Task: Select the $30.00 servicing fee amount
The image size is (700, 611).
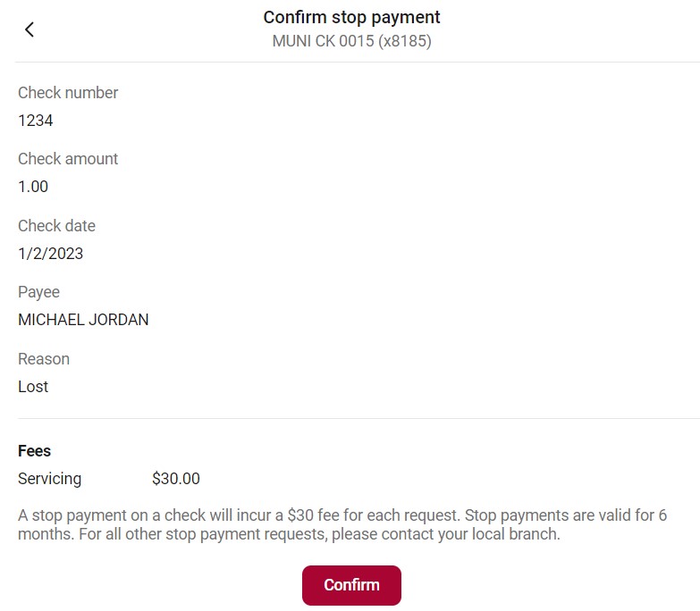Action: 176,479
